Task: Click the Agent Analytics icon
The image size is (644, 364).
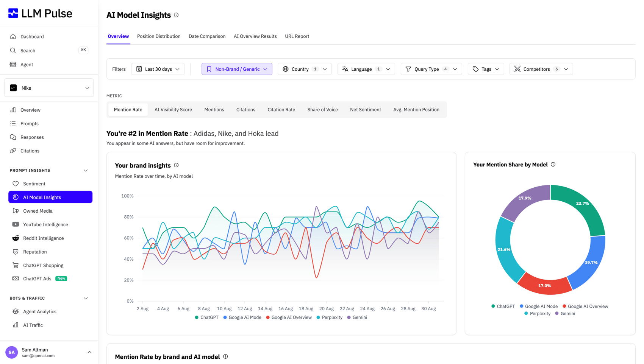Action: point(16,311)
